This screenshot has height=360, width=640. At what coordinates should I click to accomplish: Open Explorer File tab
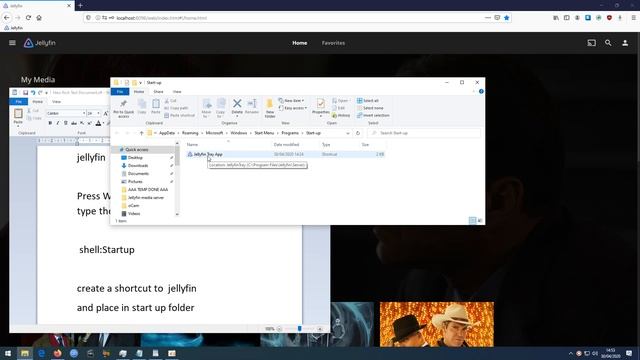pyautogui.click(x=120, y=92)
